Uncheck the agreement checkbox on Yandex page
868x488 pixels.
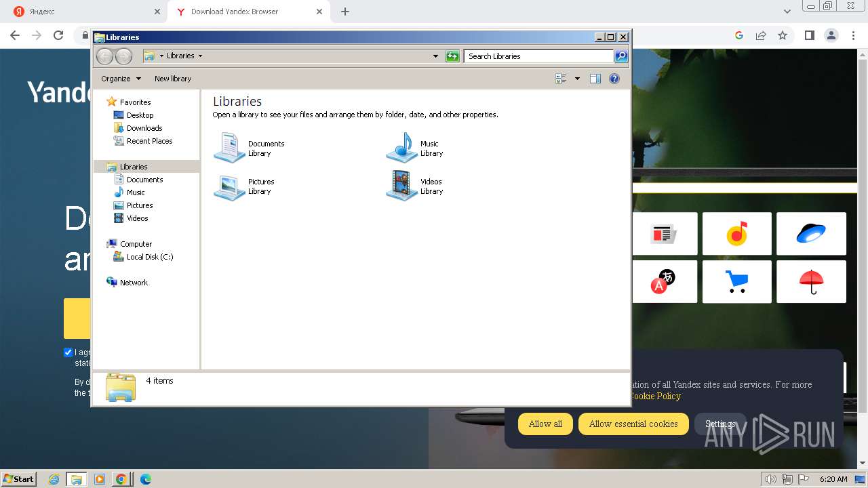point(68,352)
